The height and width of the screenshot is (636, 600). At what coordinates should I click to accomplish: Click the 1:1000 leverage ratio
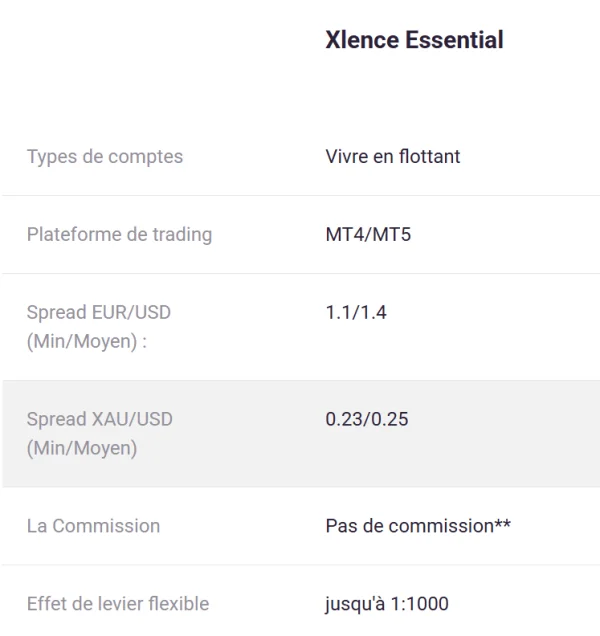[x=422, y=604]
